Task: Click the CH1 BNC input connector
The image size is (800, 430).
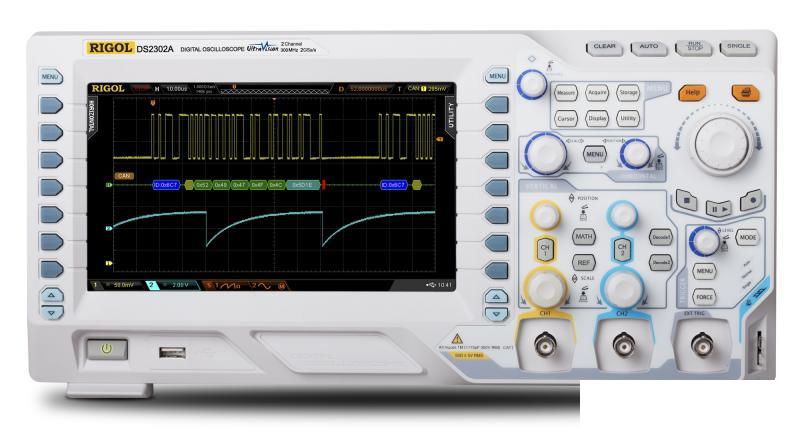Action: (546, 349)
